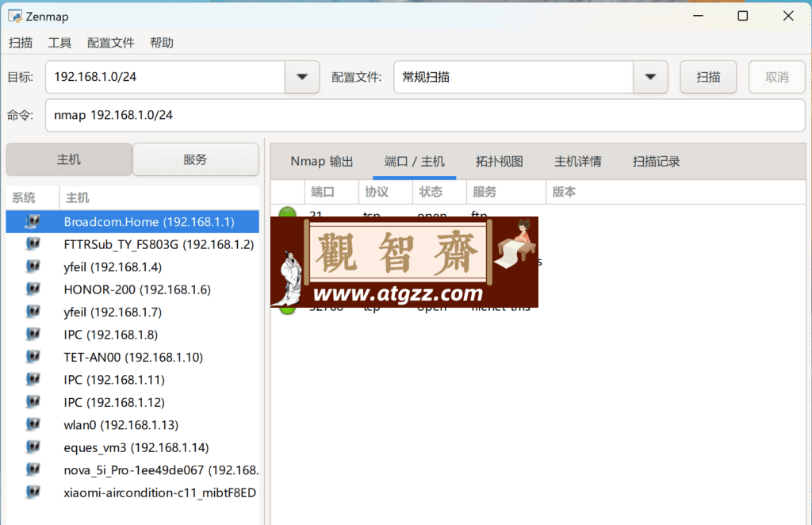Click the OS icon beside eques_vm3 host
Image resolution: width=812 pixels, height=525 pixels.
pos(33,446)
